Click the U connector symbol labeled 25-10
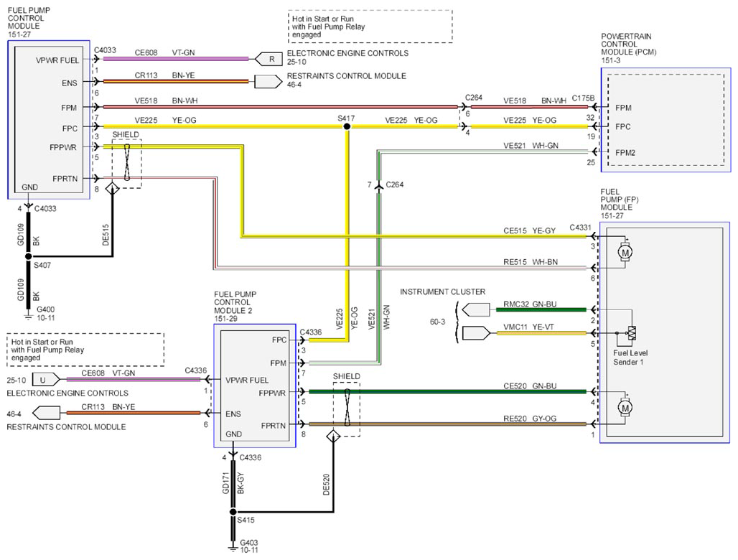Image resolution: width=738 pixels, height=560 pixels. 46,379
